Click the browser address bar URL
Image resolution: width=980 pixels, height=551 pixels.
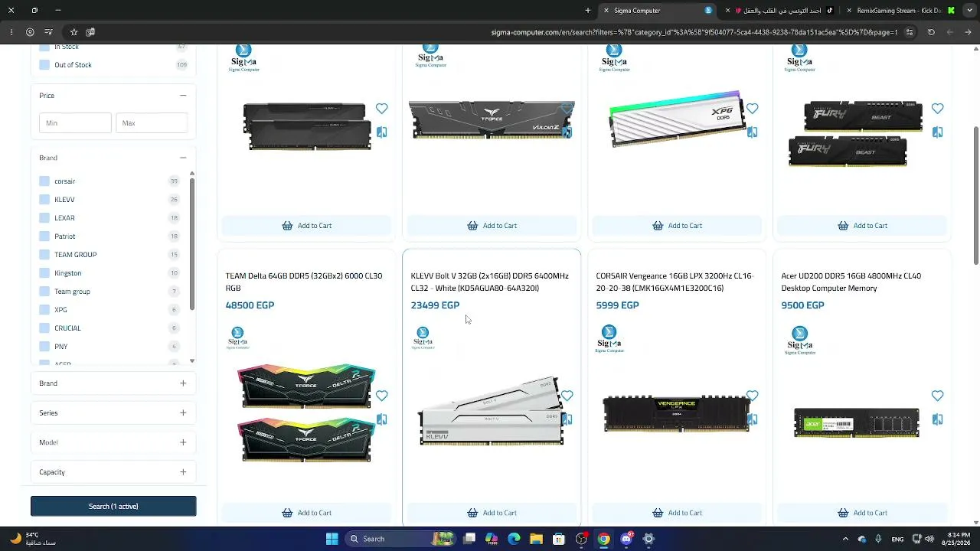tap(694, 32)
